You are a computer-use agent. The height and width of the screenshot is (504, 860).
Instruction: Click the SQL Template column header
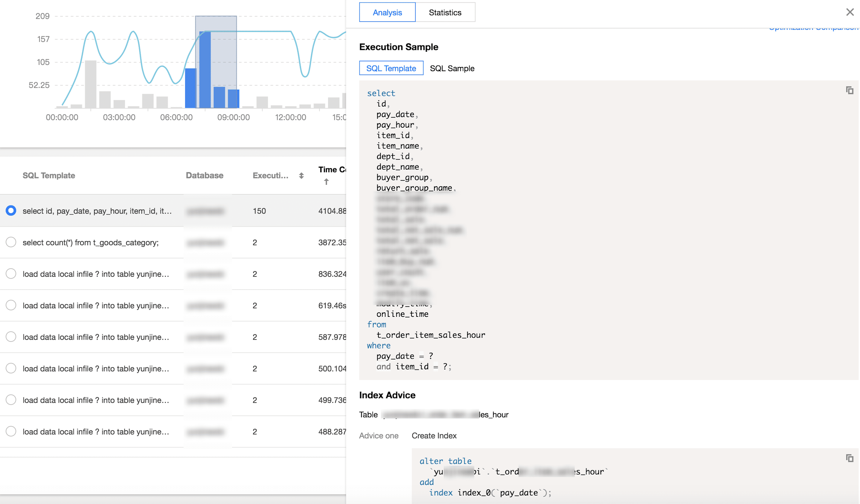(x=49, y=175)
